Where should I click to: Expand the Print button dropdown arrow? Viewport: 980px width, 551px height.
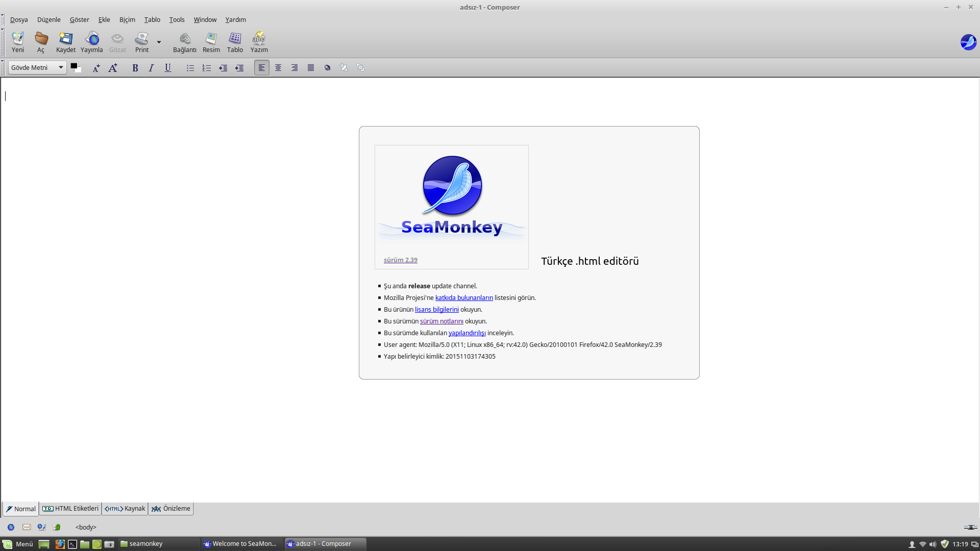[x=159, y=42]
